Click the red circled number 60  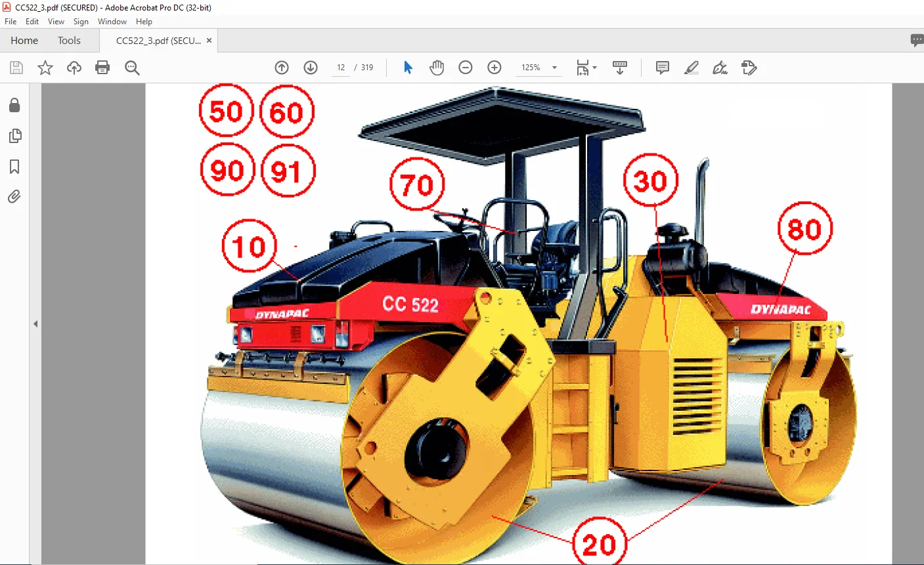tap(287, 112)
